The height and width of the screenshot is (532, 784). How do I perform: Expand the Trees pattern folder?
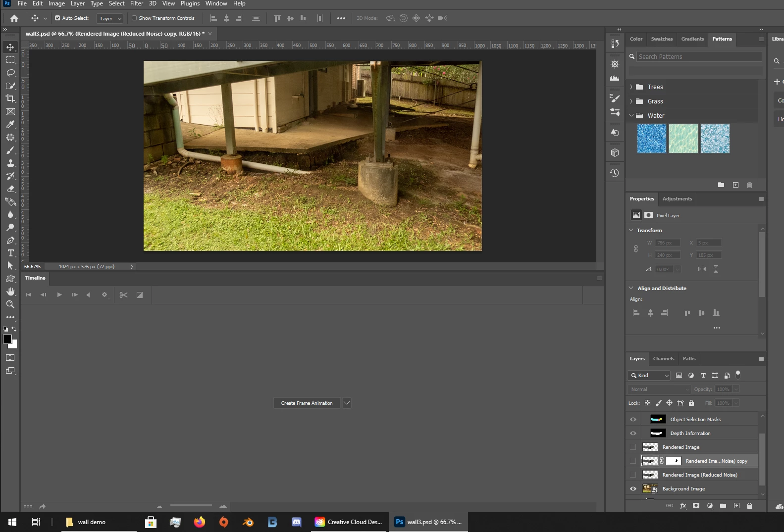point(631,87)
